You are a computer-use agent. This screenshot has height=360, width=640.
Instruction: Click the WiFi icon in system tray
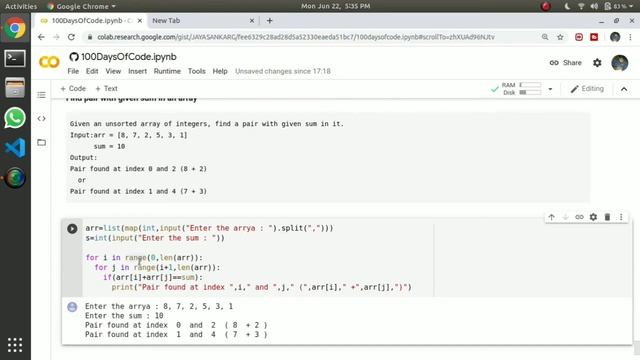point(581,6)
